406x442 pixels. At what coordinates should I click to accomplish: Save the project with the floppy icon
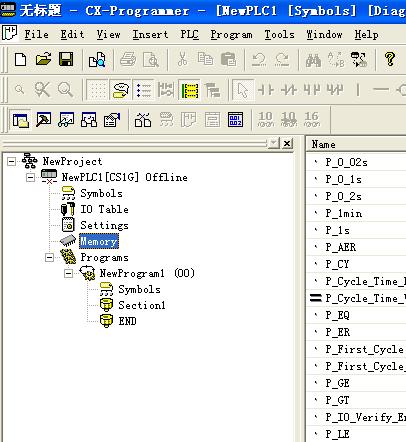[66, 60]
